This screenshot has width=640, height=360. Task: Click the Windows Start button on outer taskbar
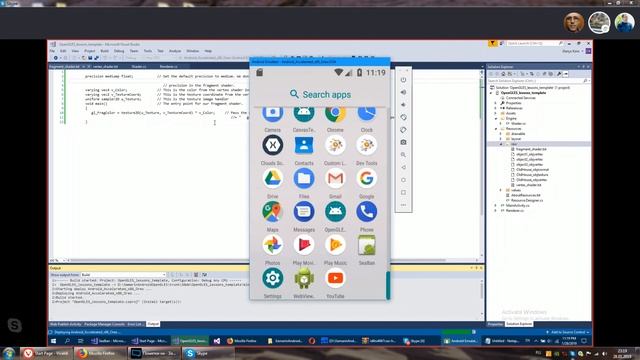pos(9,353)
